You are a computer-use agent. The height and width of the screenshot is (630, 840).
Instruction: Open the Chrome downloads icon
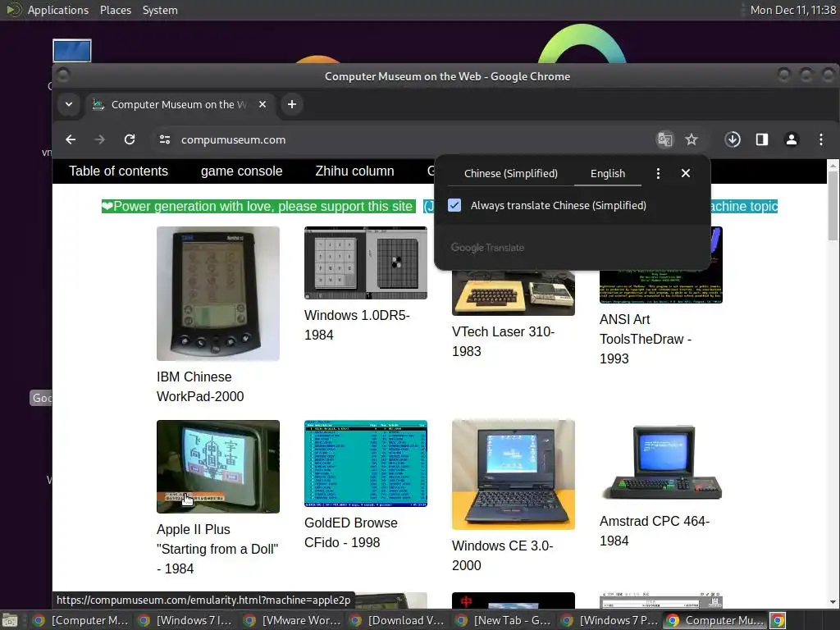click(733, 139)
